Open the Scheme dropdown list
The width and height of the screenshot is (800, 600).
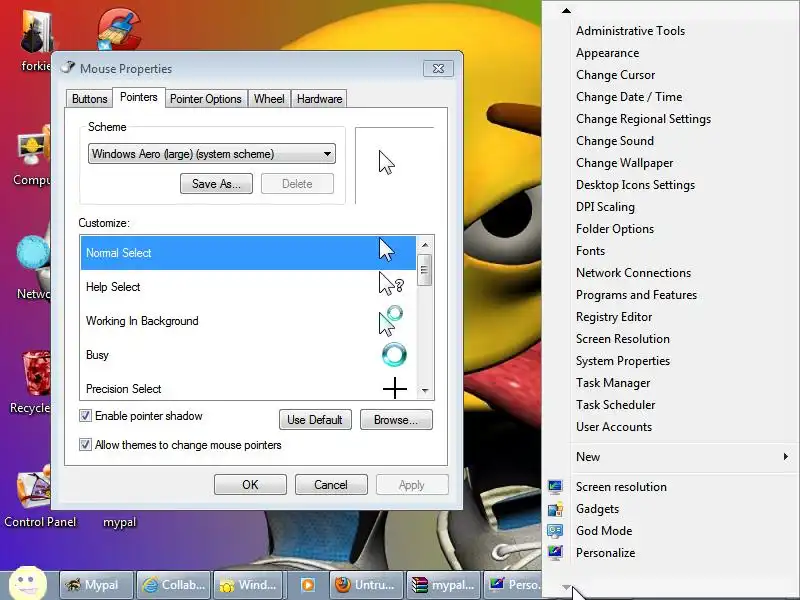coord(212,154)
